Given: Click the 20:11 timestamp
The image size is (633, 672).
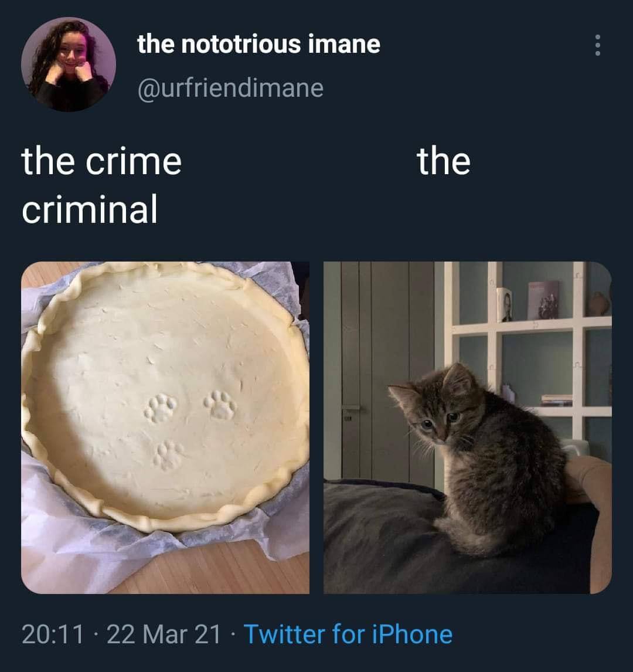Looking at the screenshot, I should tap(53, 634).
